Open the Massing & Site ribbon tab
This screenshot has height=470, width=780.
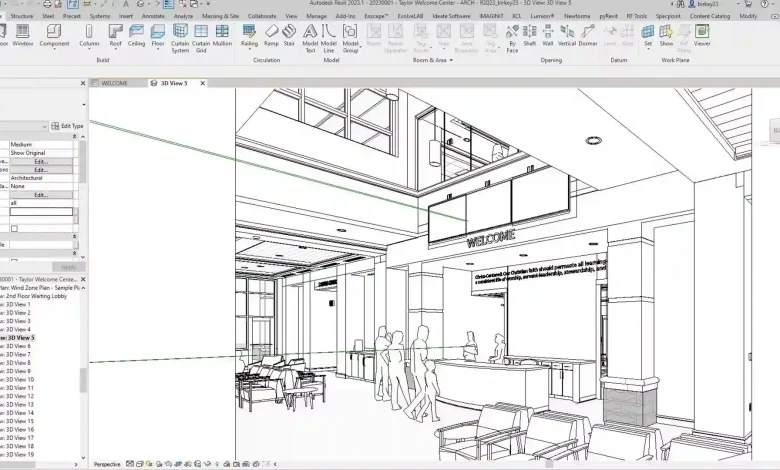(220, 16)
